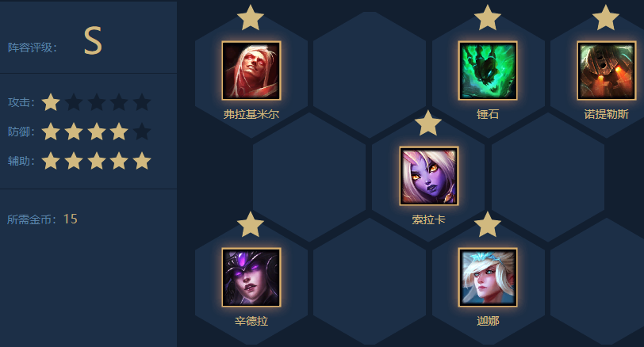The height and width of the screenshot is (347, 644).
Task: Click the empty hexagon between 辛德拉 and 迦娜
Action: point(370,282)
